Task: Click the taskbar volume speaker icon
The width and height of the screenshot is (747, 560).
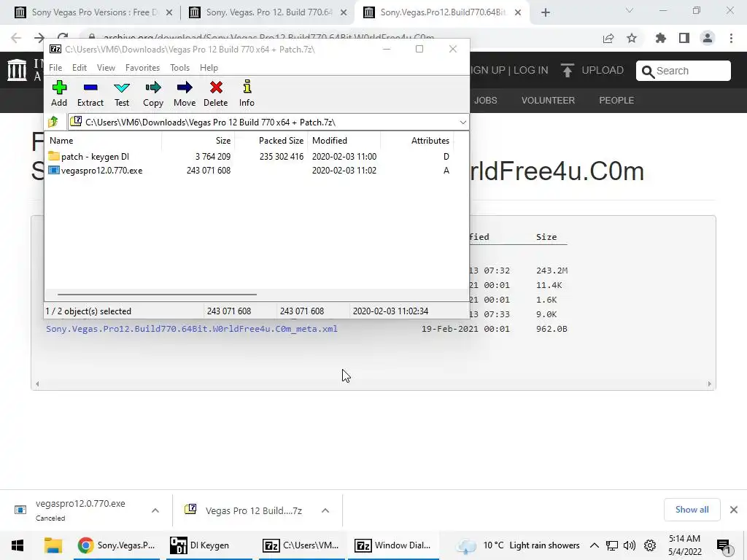Action: click(x=630, y=545)
